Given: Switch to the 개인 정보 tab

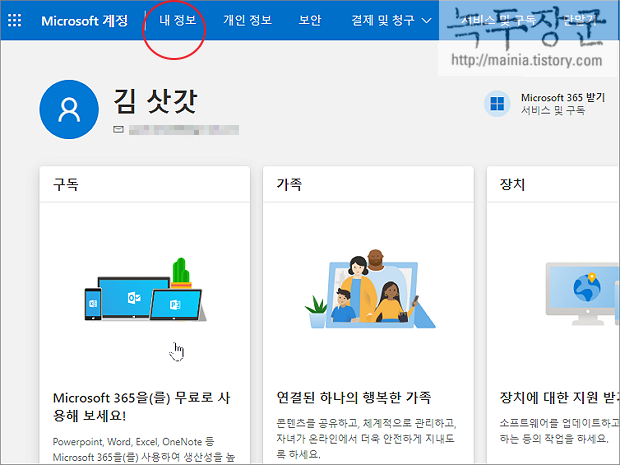Looking at the screenshot, I should coord(248,20).
